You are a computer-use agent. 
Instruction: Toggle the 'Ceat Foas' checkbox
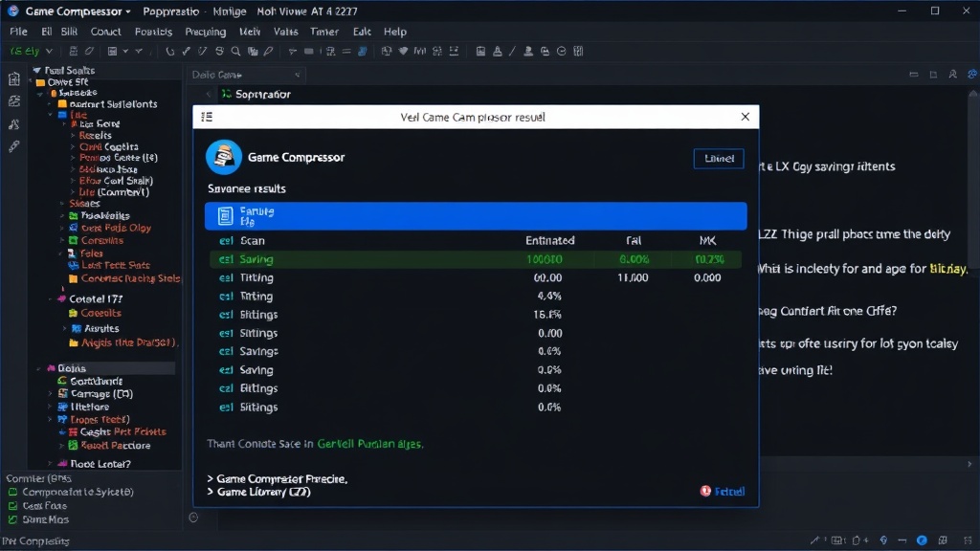tap(12, 506)
